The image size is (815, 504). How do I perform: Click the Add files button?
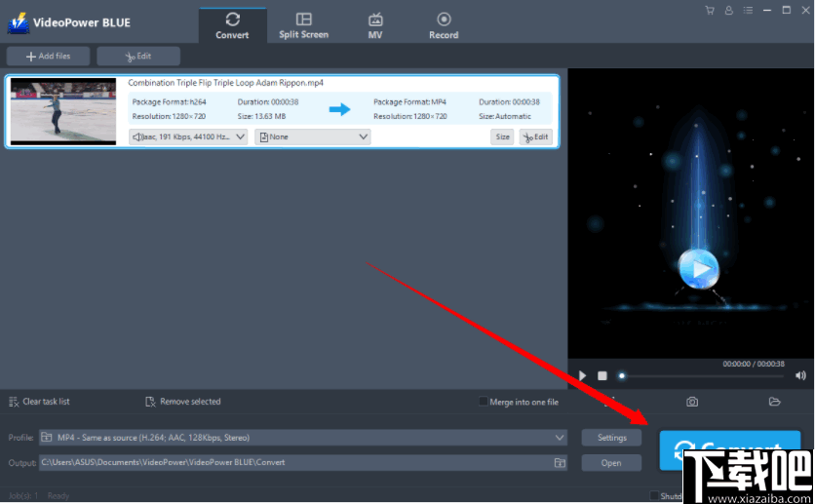tap(48, 57)
